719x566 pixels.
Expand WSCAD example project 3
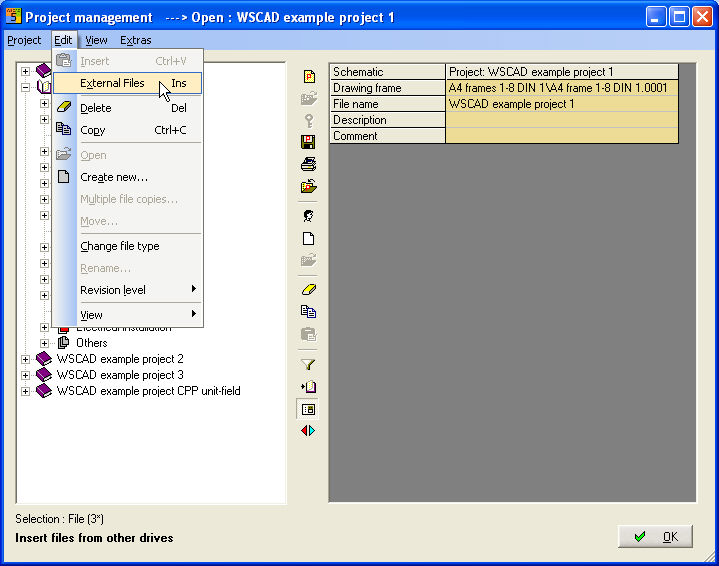click(26, 375)
